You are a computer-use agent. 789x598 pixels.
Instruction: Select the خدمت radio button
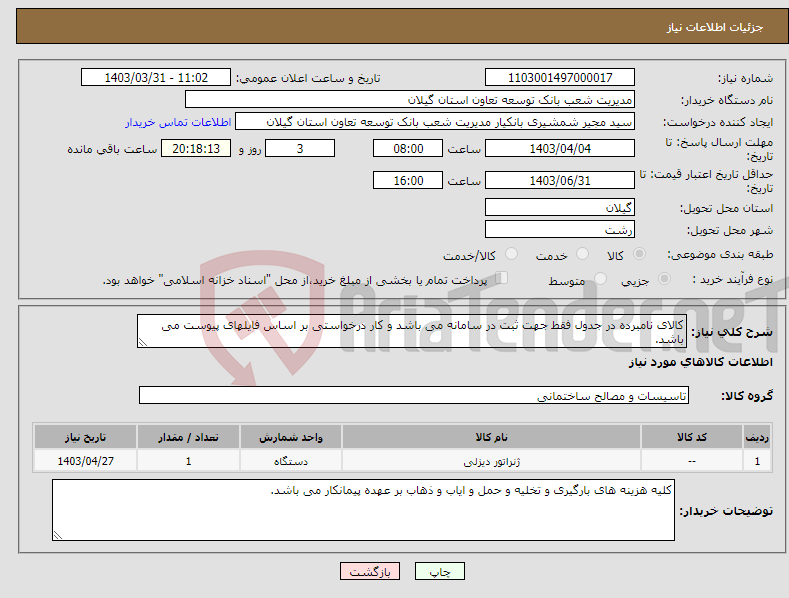coord(582,254)
